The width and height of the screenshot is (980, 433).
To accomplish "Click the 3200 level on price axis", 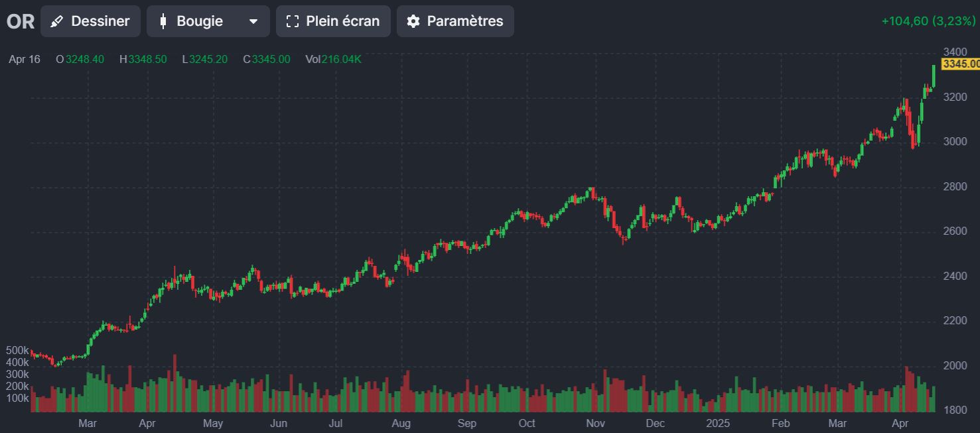I will [955, 97].
